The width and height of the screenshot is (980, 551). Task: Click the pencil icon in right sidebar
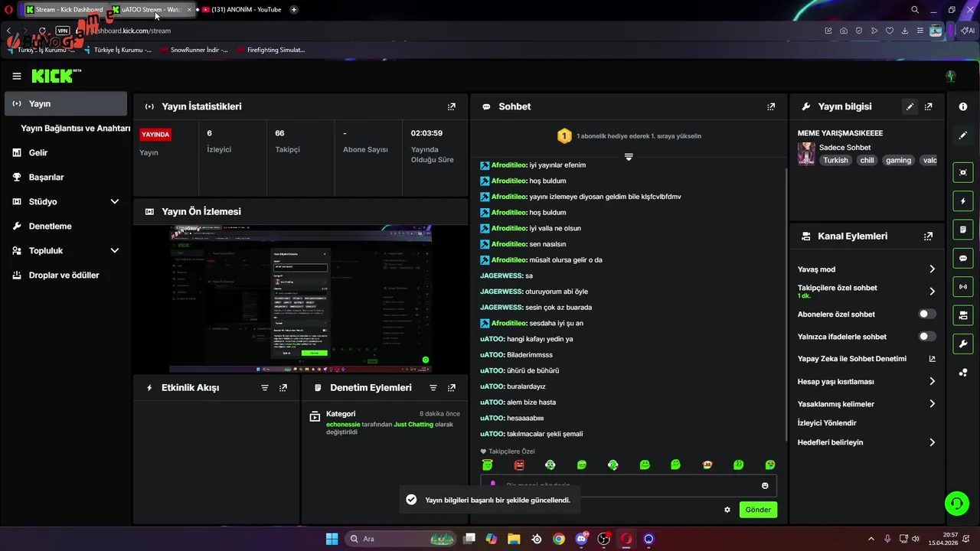pyautogui.click(x=963, y=135)
